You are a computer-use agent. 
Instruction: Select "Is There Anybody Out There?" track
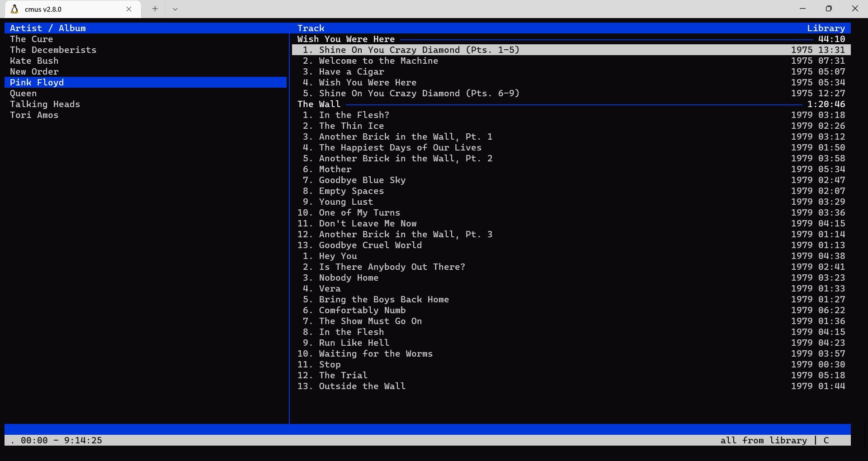571,267
